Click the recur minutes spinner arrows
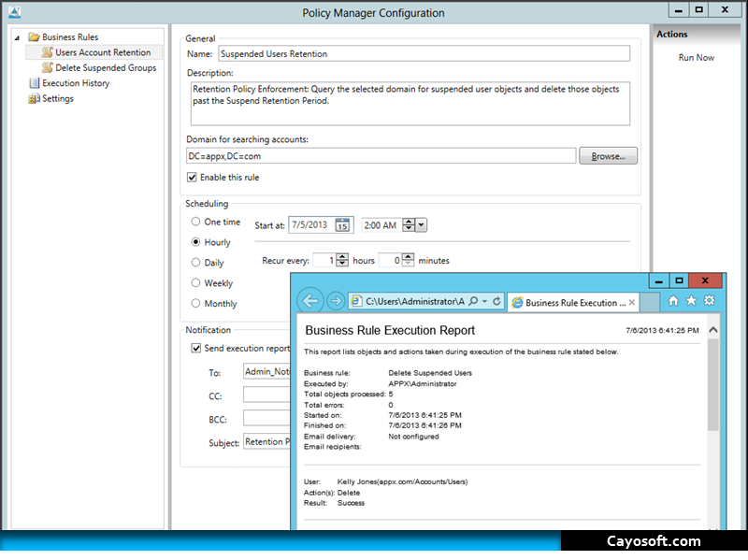The width and height of the screenshot is (748, 560). (x=408, y=260)
